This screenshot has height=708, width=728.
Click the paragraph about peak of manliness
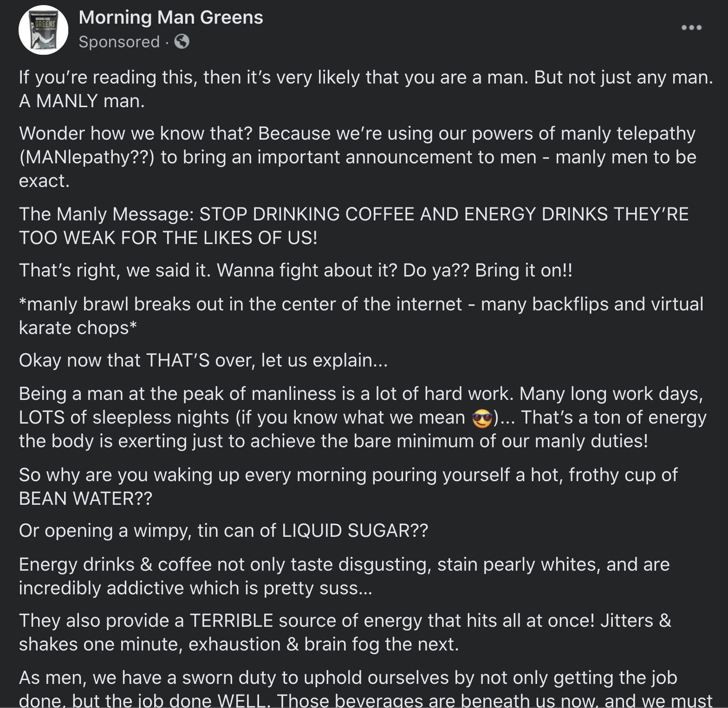pyautogui.click(x=362, y=417)
